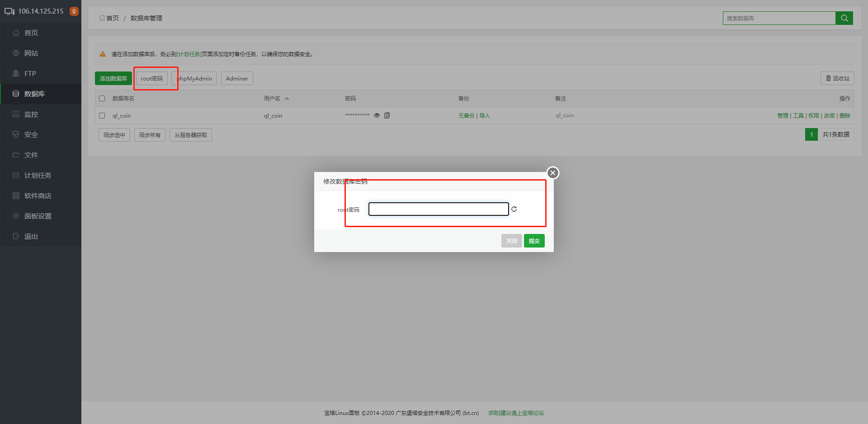Click the 首页 home icon in sidebar
This screenshot has height=424, width=868.
(x=16, y=33)
